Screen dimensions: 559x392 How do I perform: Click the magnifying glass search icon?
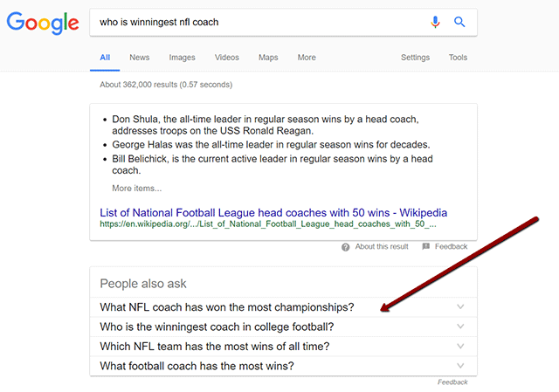click(x=459, y=22)
